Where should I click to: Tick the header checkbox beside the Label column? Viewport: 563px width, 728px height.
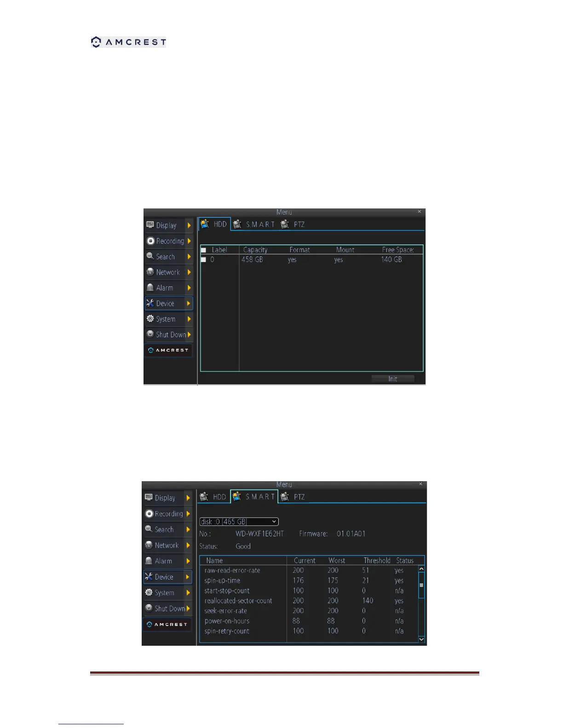pyautogui.click(x=203, y=250)
